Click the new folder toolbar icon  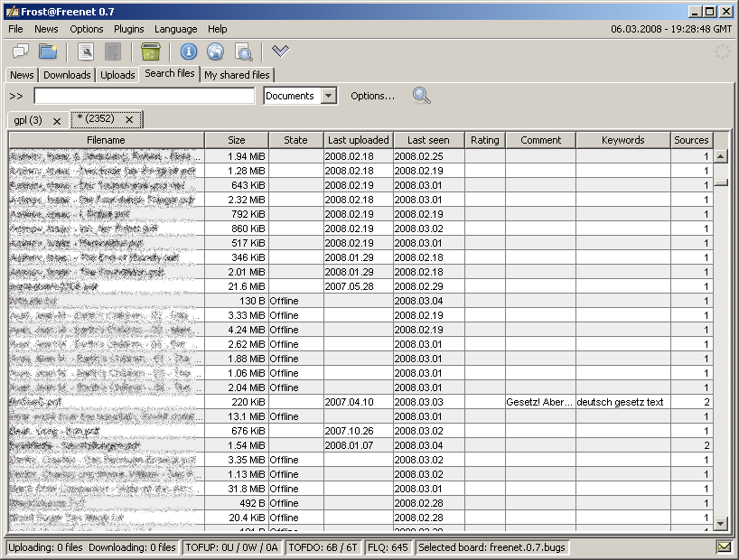48,51
